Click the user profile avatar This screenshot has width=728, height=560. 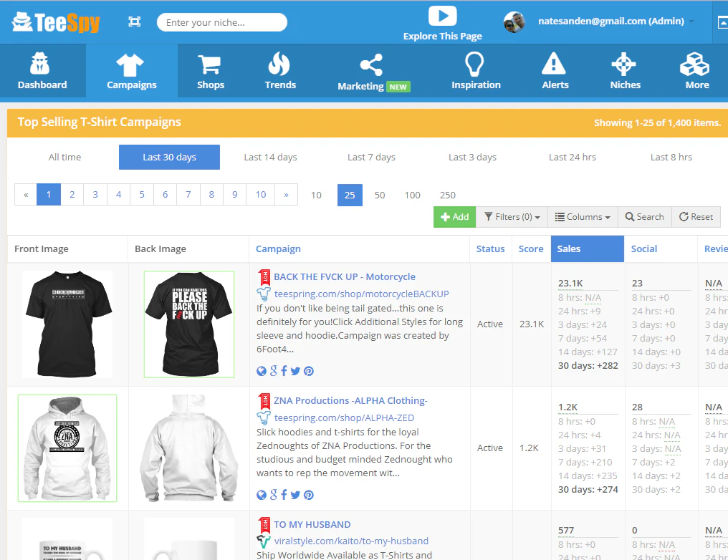point(514,21)
